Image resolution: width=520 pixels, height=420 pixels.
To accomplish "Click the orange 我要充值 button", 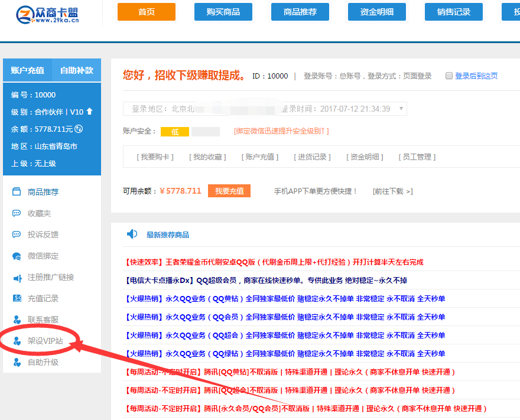I will click(x=229, y=191).
